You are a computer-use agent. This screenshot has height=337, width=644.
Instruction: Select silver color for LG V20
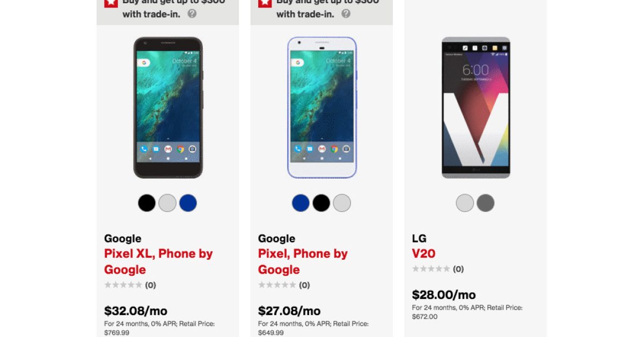point(465,203)
